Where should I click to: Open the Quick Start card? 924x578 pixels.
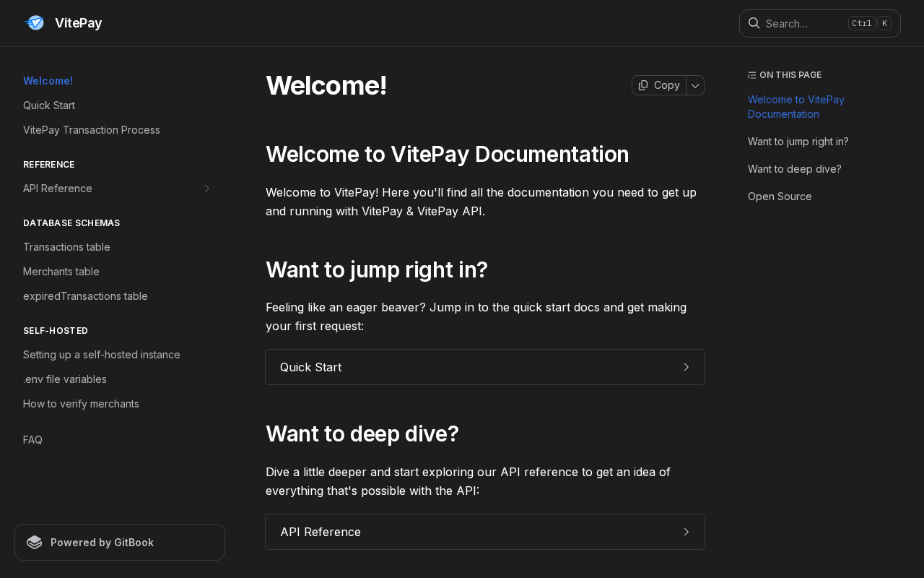tap(485, 367)
